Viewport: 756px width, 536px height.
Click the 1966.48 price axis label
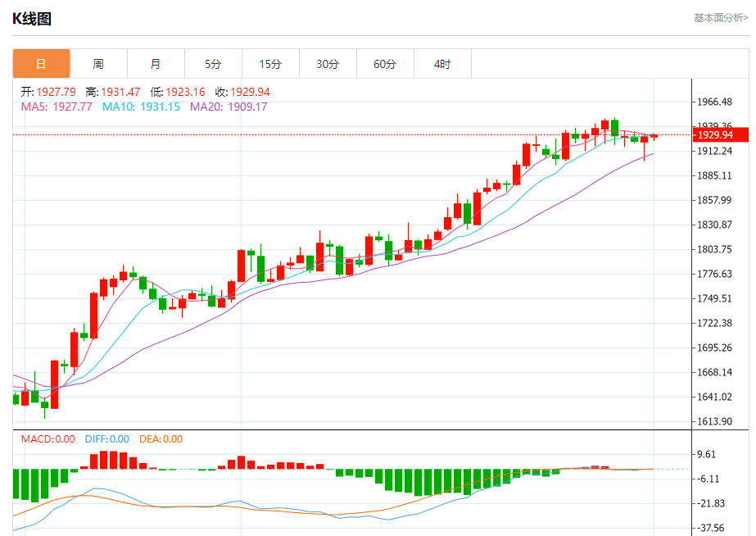click(714, 102)
